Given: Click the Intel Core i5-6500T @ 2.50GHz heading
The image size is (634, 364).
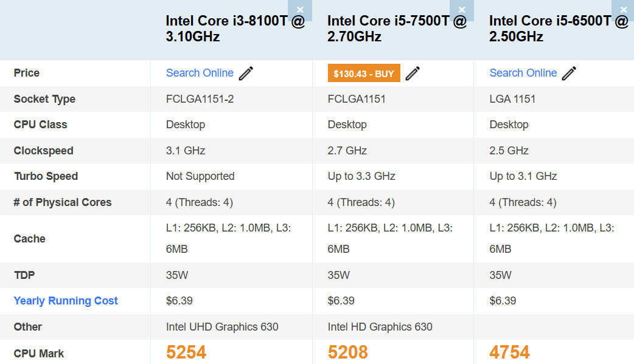Looking at the screenshot, I should (x=559, y=29).
